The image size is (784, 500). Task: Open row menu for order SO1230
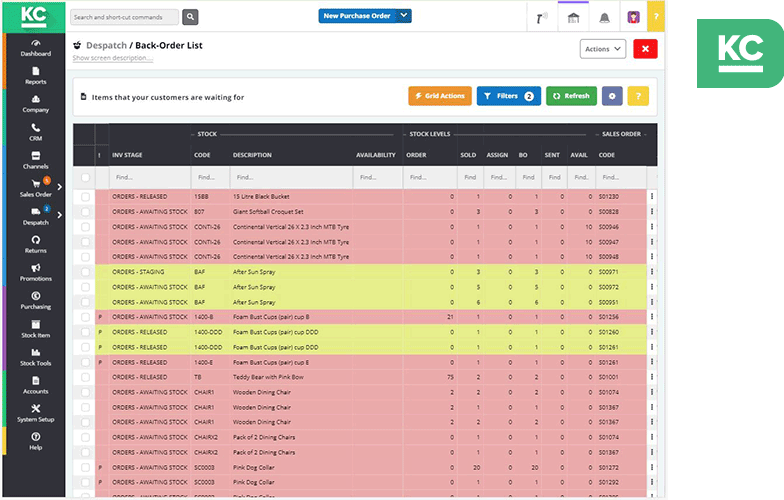[x=652, y=196]
